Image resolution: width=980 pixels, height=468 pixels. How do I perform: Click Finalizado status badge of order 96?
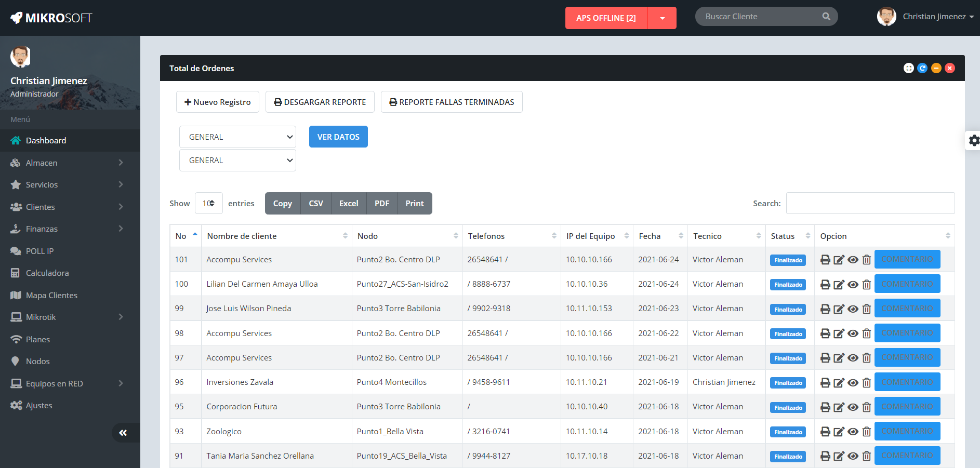pos(788,383)
